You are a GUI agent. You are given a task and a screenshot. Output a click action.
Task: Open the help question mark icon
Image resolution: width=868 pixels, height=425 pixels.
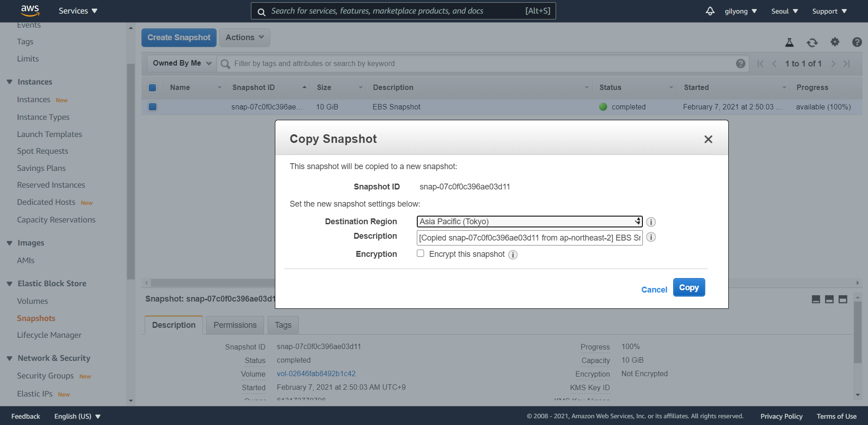pos(857,42)
